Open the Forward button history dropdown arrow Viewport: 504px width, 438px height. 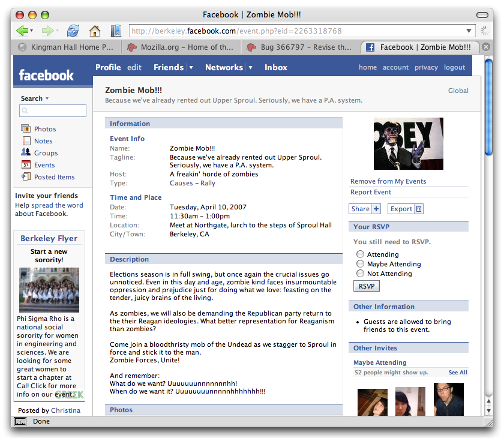point(57,31)
